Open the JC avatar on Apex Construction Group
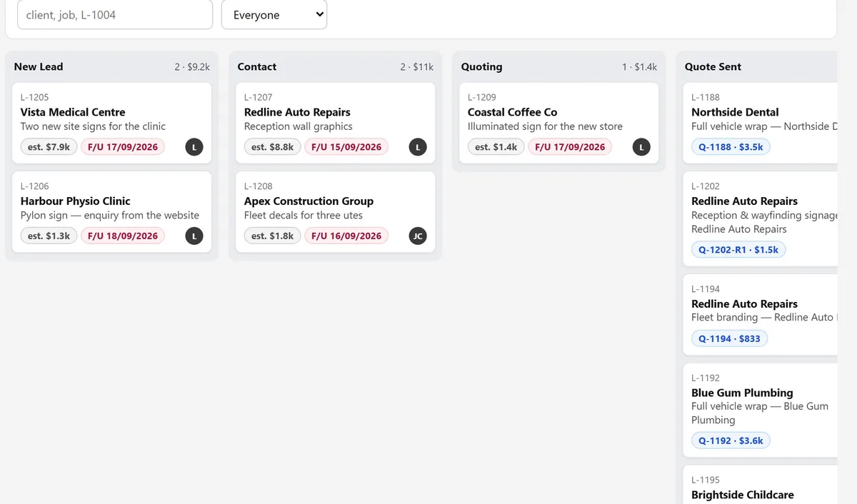The height and width of the screenshot is (504, 857). tap(418, 236)
